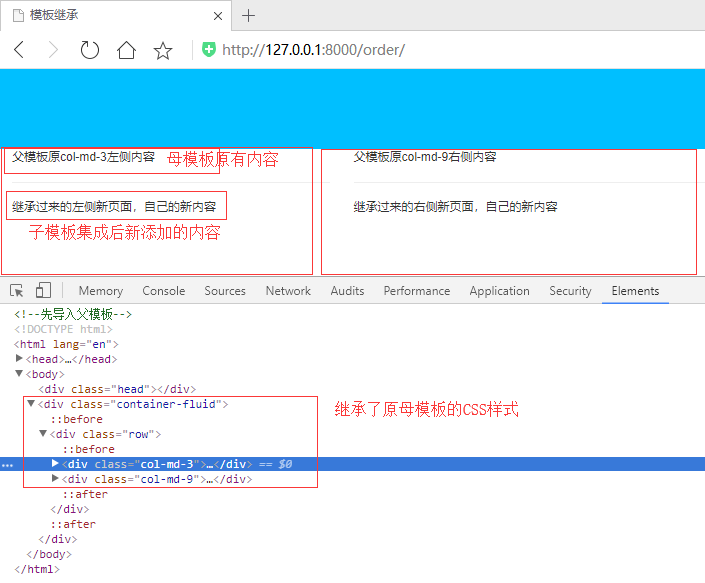Reload the page with the refresh icon

89,50
